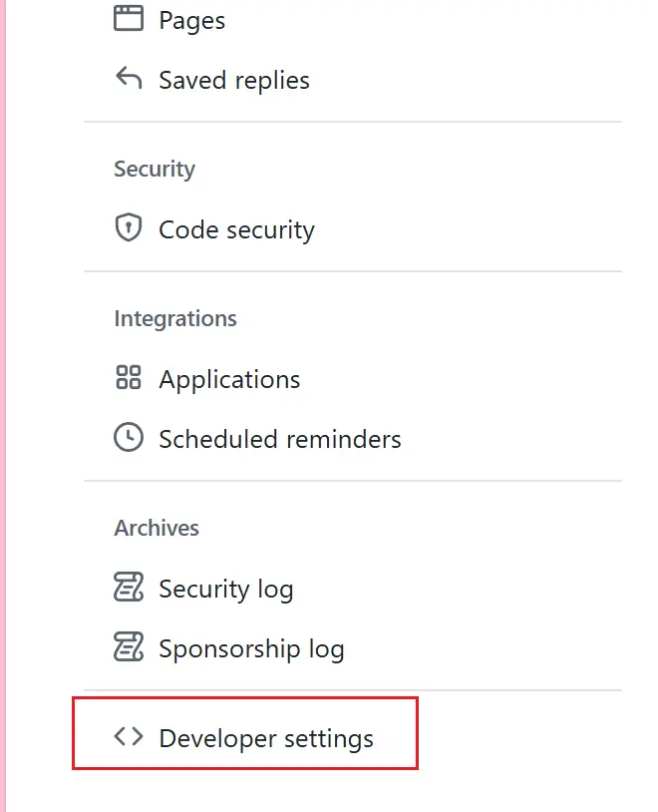Viewport: 658px width, 812px height.
Task: Click the shield icon beside Code security
Action: pos(129,228)
